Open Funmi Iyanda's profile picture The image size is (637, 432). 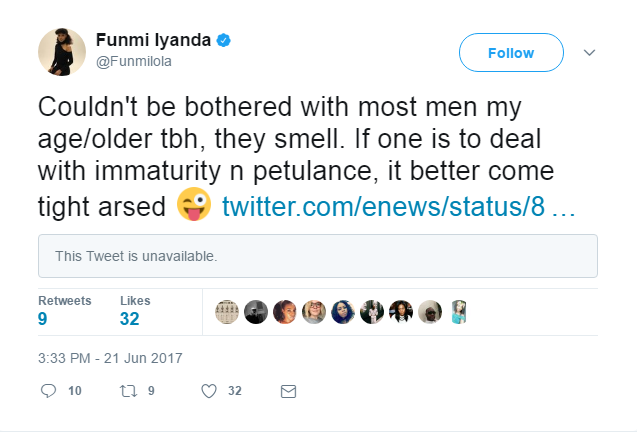click(62, 51)
